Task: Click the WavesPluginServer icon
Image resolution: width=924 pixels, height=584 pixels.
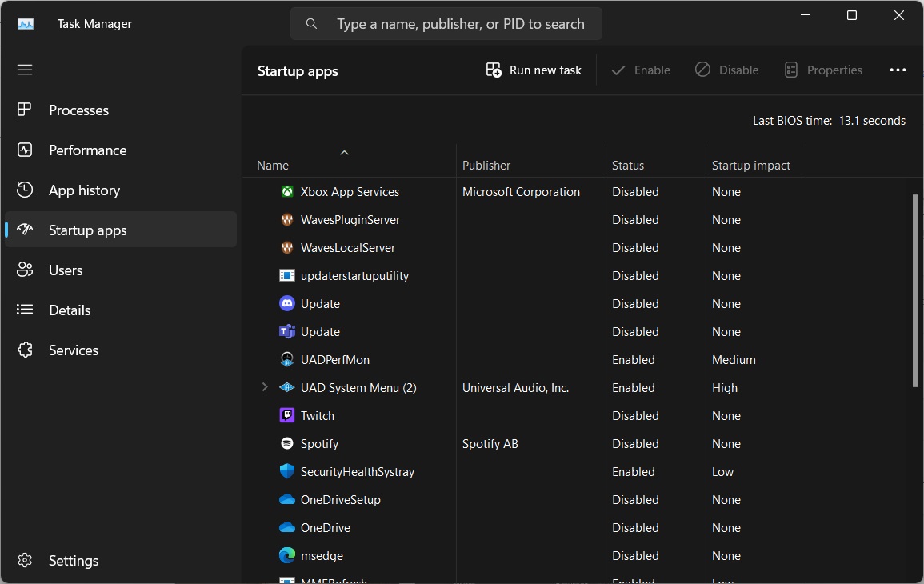Action: coord(287,220)
